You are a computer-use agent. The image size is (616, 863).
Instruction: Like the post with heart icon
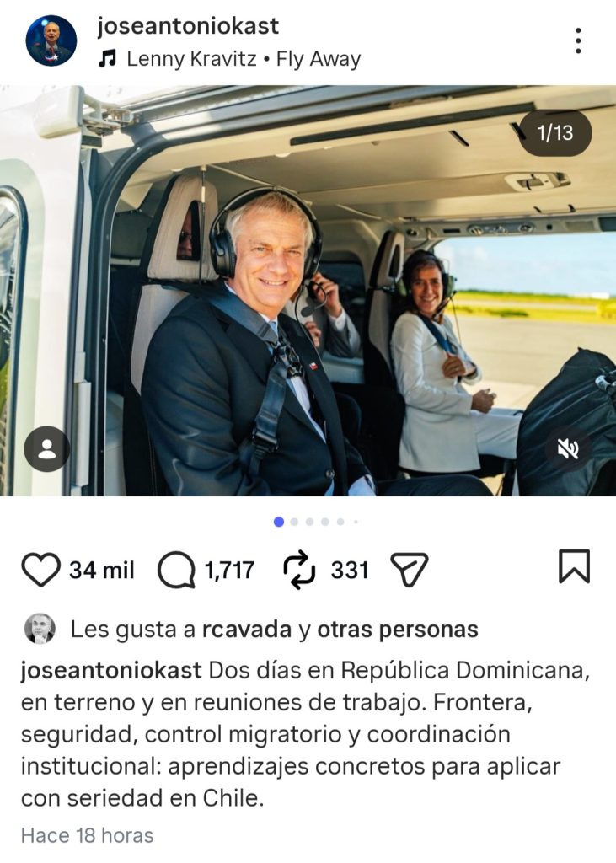40,570
